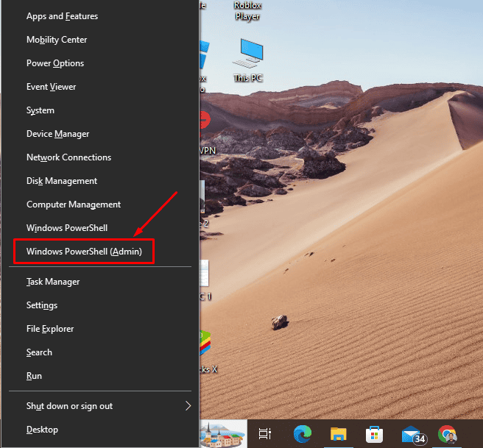Launch File Explorer from menu
Image resolution: width=483 pixels, height=448 pixels.
(x=100, y=329)
